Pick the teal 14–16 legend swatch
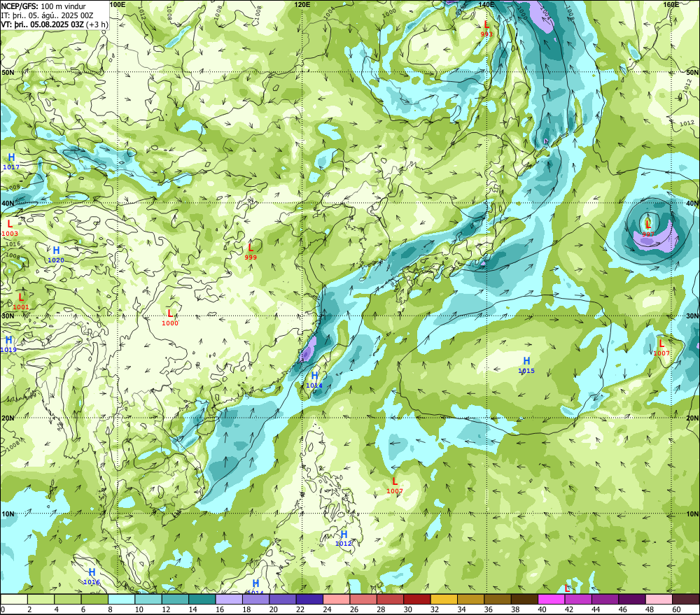 (202, 599)
